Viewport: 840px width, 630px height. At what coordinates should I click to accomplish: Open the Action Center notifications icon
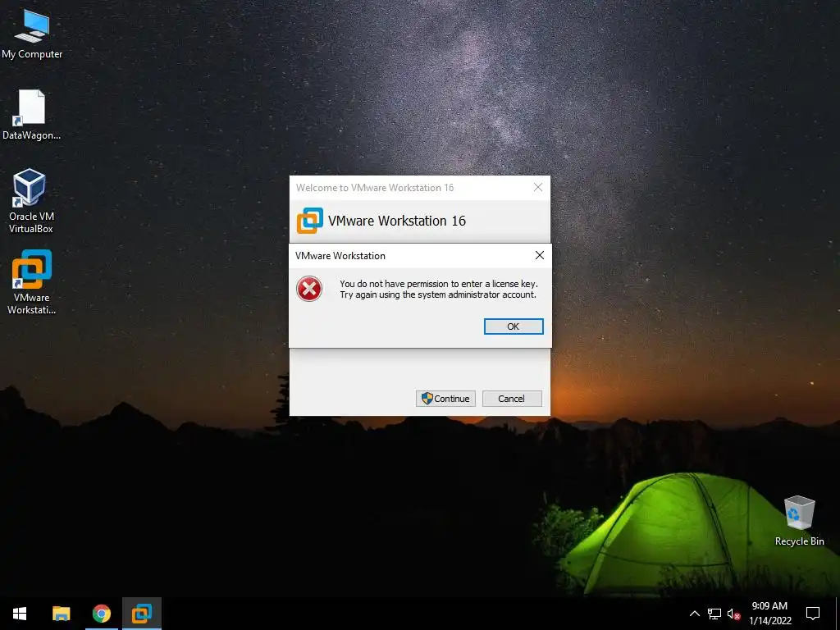click(x=813, y=614)
